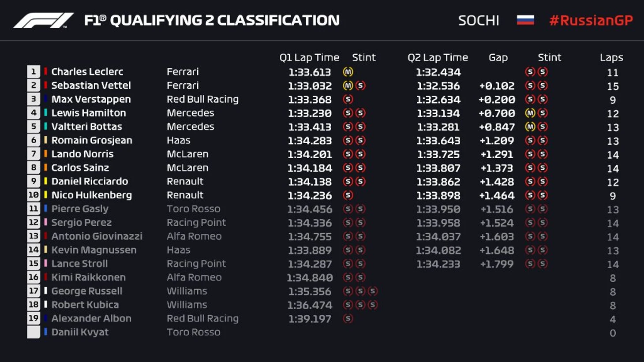This screenshot has width=644, height=362.
Task: Click Vettel's Q1 medium tyre icon
Action: [x=348, y=86]
